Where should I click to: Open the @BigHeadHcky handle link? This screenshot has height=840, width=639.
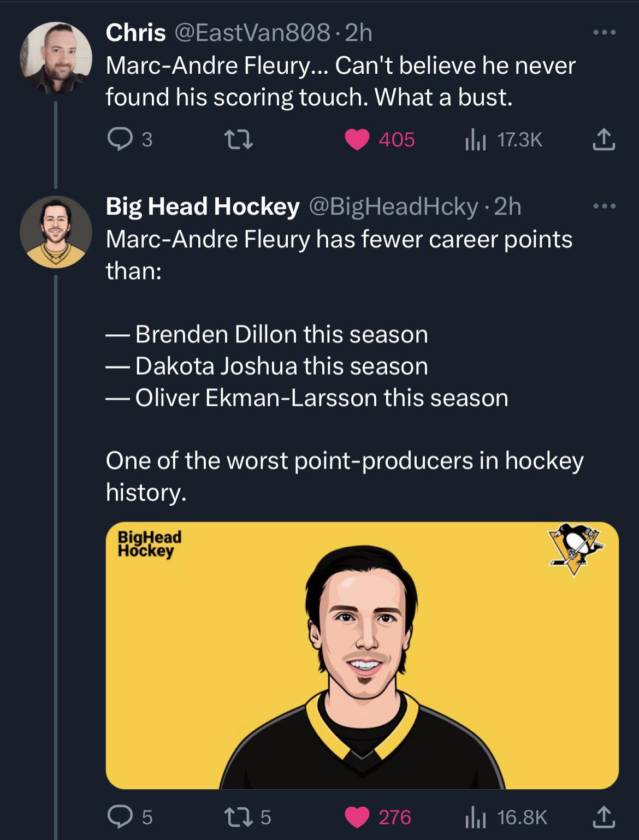coord(394,207)
